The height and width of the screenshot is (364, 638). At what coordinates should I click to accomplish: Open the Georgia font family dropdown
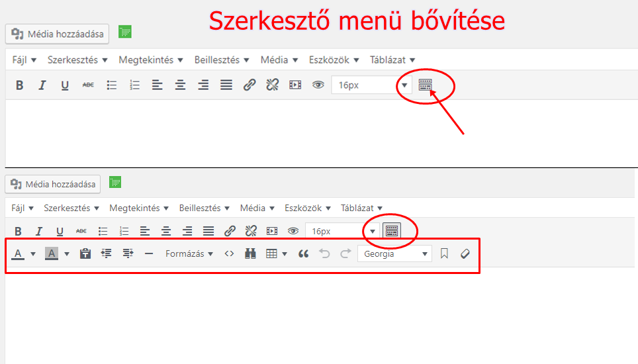[x=394, y=253]
